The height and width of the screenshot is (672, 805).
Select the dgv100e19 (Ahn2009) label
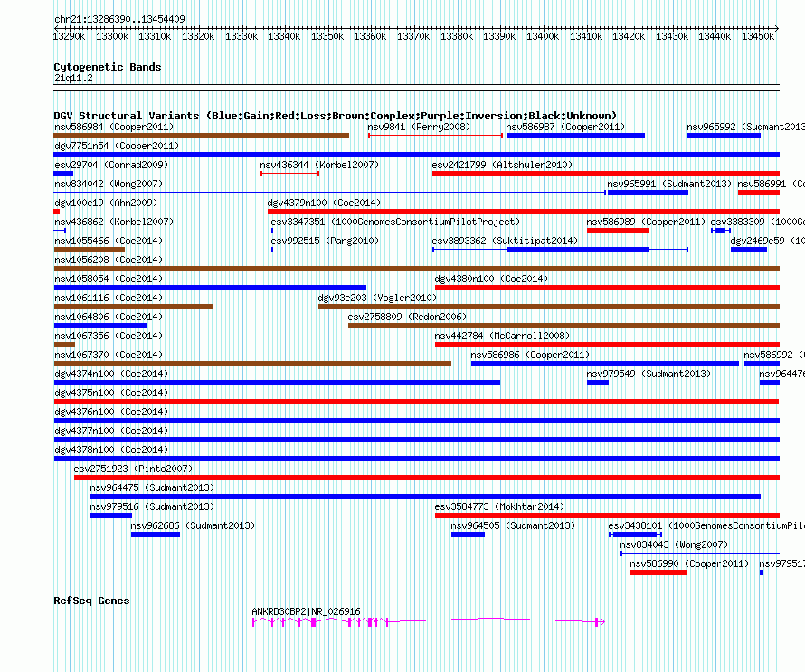click(106, 203)
